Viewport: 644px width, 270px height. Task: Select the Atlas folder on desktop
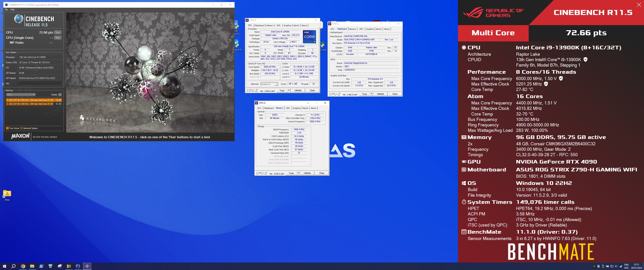7,195
